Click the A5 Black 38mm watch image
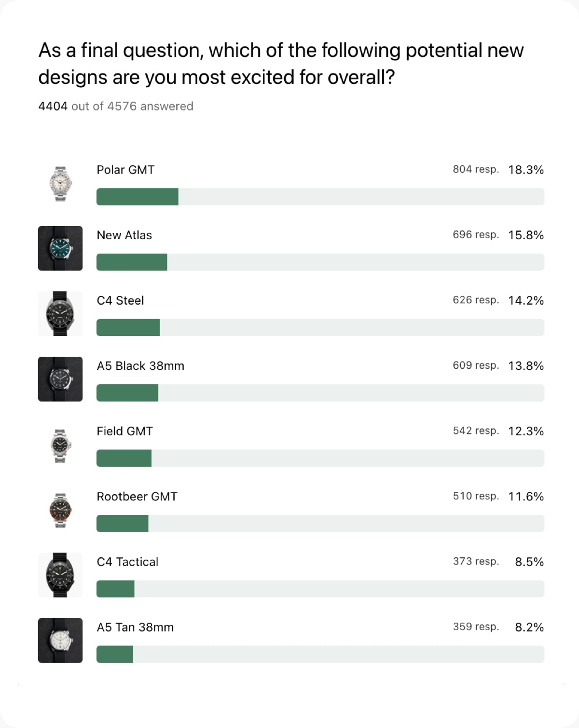 [60, 379]
